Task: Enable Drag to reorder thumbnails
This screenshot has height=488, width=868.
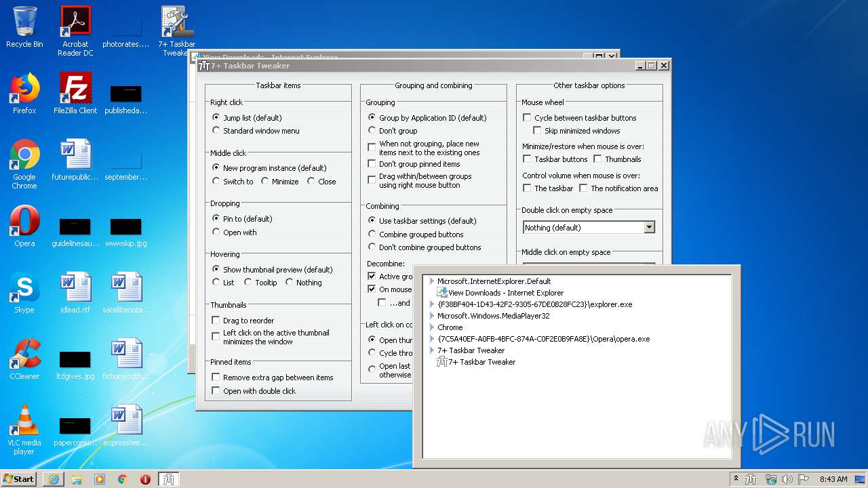Action: pos(243,320)
